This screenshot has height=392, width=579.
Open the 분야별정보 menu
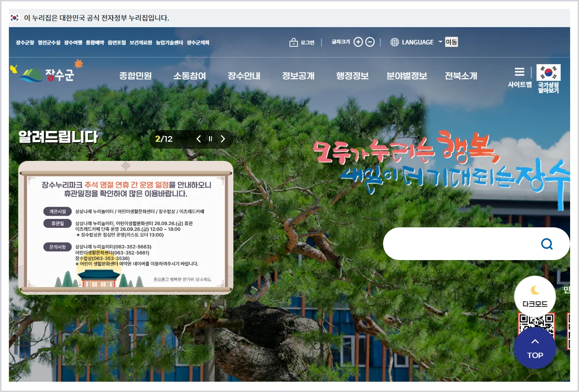pos(407,76)
